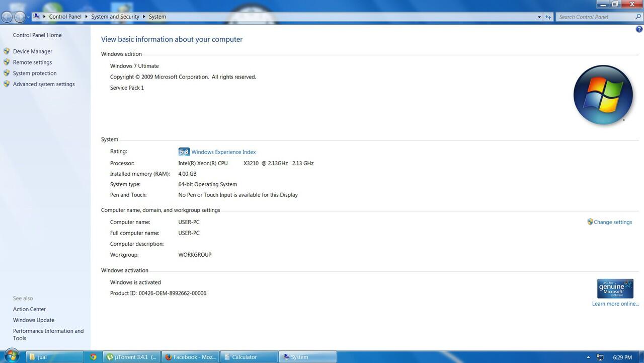Switch to the Calculator taskbar button

coord(250,357)
